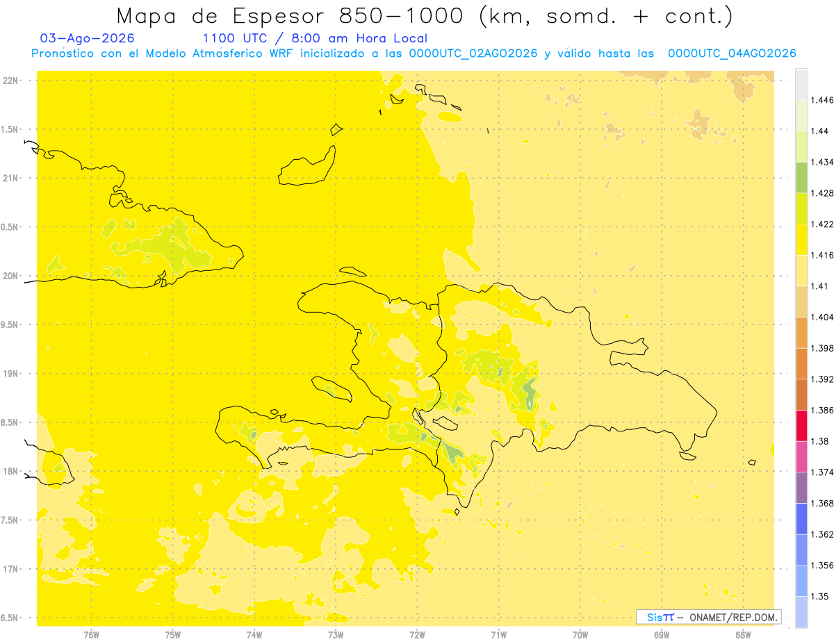Select the purple legend swatch above 1.368
The image size is (834, 644).
click(801, 487)
